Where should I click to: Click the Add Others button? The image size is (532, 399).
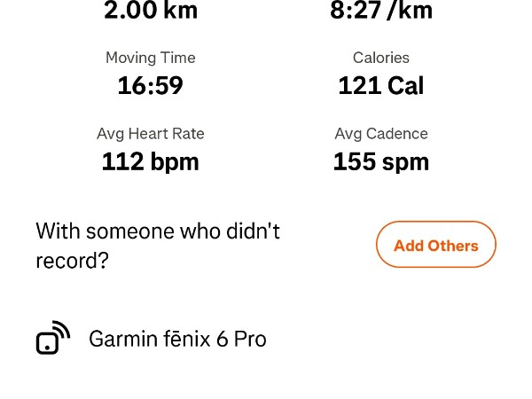coord(435,245)
